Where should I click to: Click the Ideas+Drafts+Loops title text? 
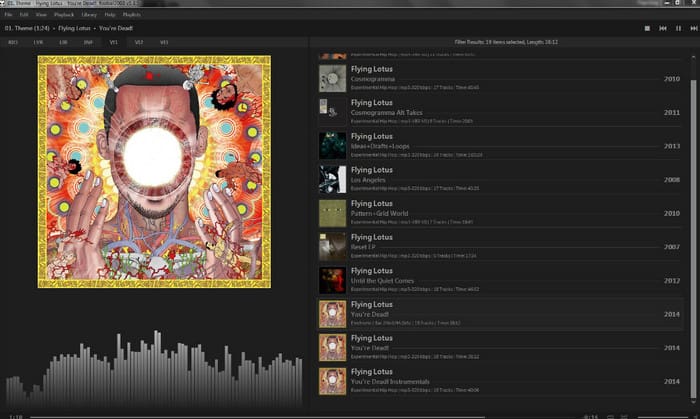tap(380, 146)
